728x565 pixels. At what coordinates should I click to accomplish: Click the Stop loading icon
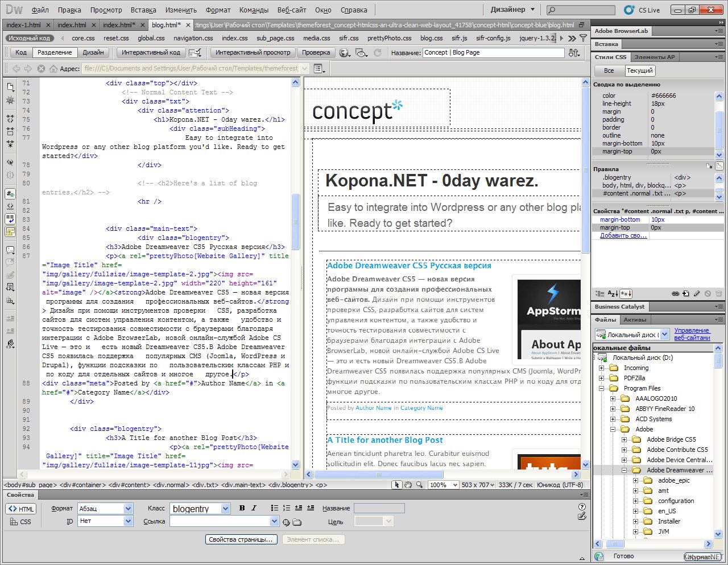pyautogui.click(x=41, y=68)
